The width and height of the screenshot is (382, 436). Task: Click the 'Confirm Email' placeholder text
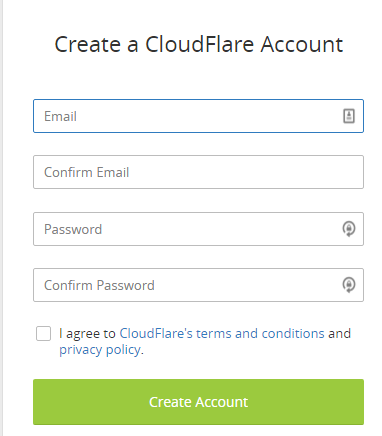click(x=86, y=172)
